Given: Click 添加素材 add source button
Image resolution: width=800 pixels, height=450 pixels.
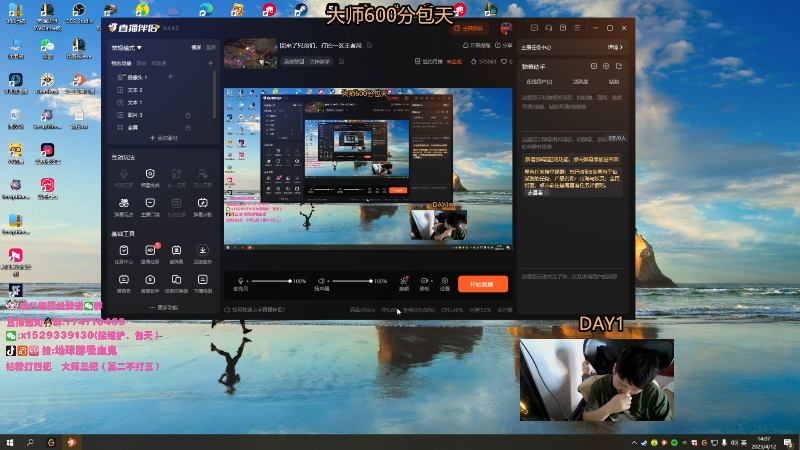Looking at the screenshot, I should pyautogui.click(x=163, y=138).
